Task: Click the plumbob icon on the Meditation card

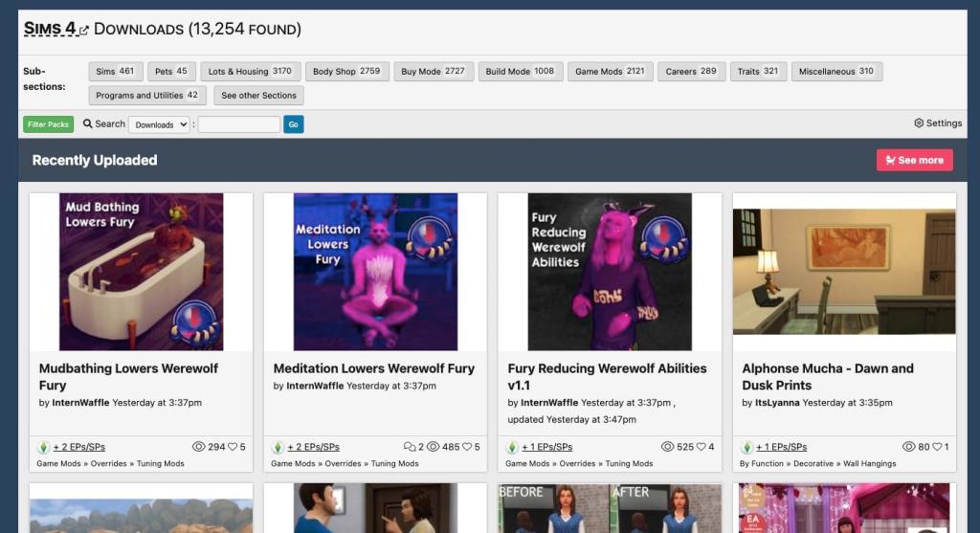Action: 278,447
